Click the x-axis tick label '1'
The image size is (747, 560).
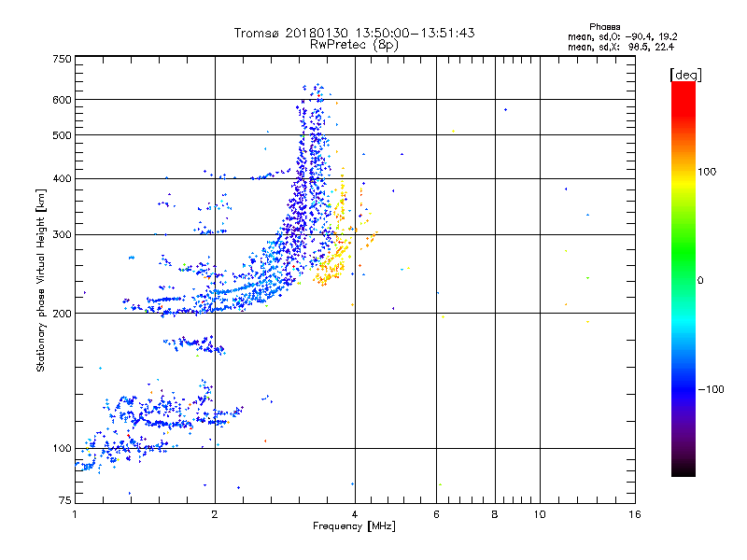[75, 514]
